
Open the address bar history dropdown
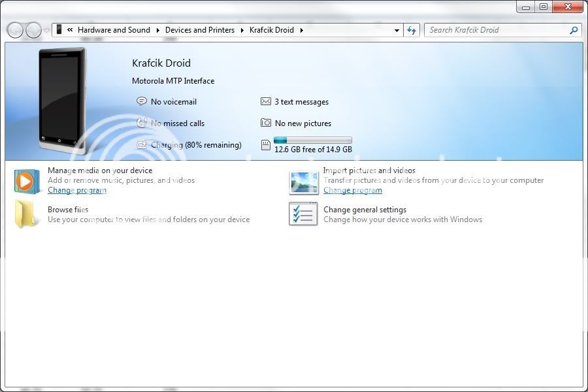pos(397,31)
